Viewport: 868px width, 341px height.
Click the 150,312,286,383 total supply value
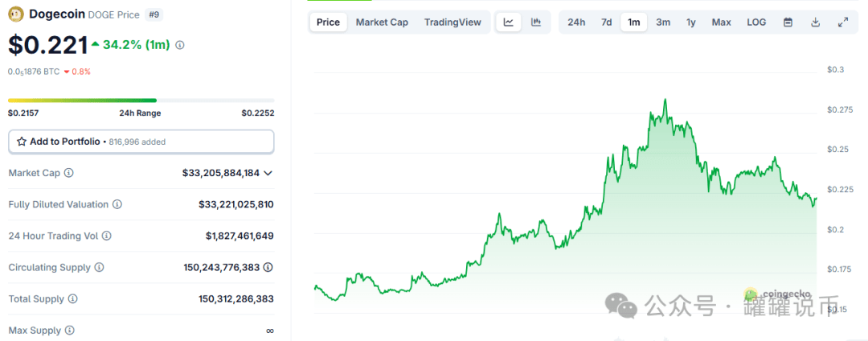236,299
